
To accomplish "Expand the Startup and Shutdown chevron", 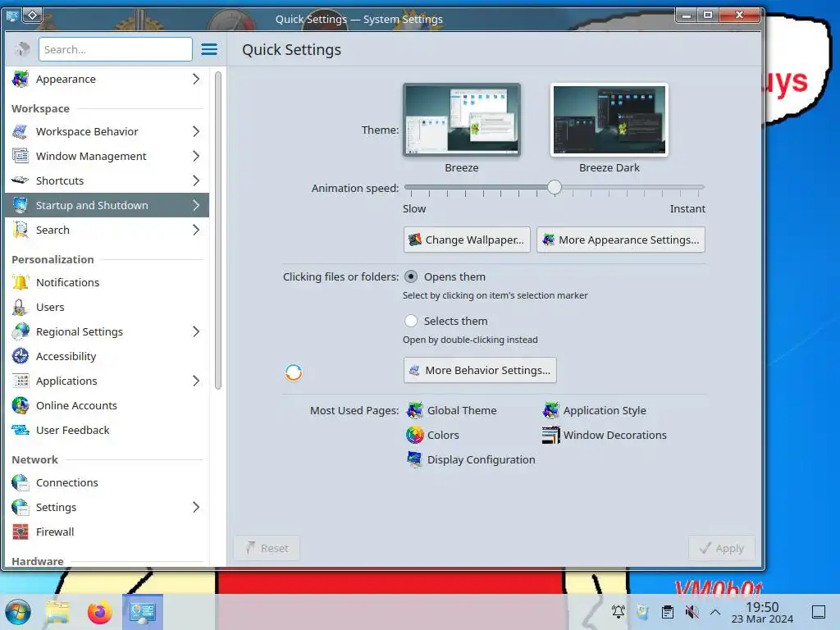I will (x=196, y=205).
